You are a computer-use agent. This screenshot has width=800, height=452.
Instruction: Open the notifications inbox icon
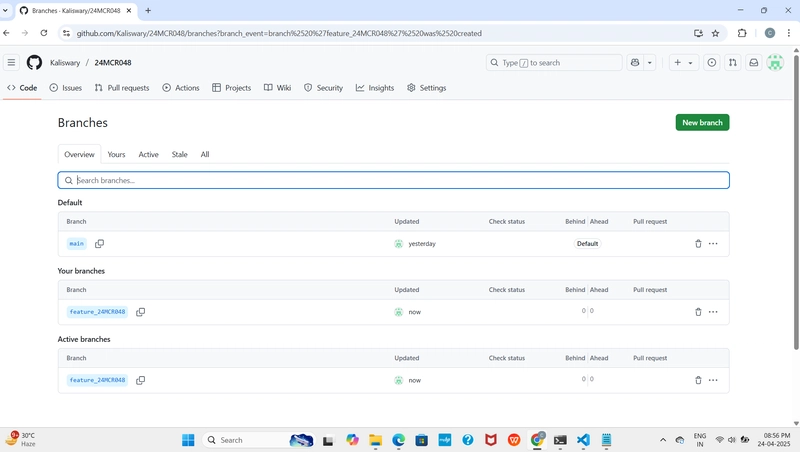[x=754, y=63]
